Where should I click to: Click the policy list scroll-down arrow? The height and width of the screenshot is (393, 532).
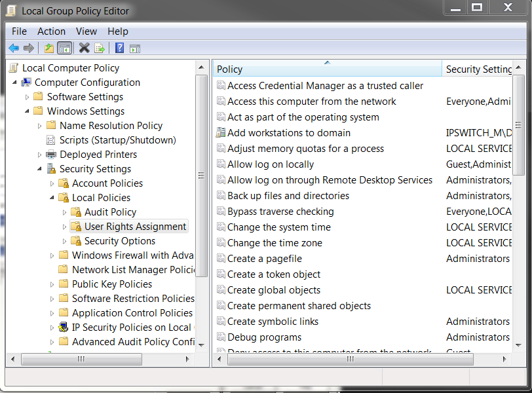coord(518,345)
